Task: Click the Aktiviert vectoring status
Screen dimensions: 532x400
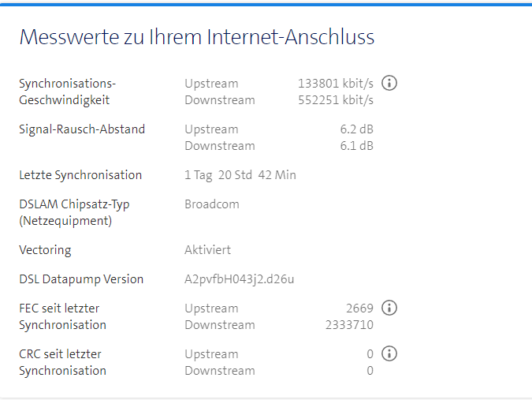Action: 208,250
